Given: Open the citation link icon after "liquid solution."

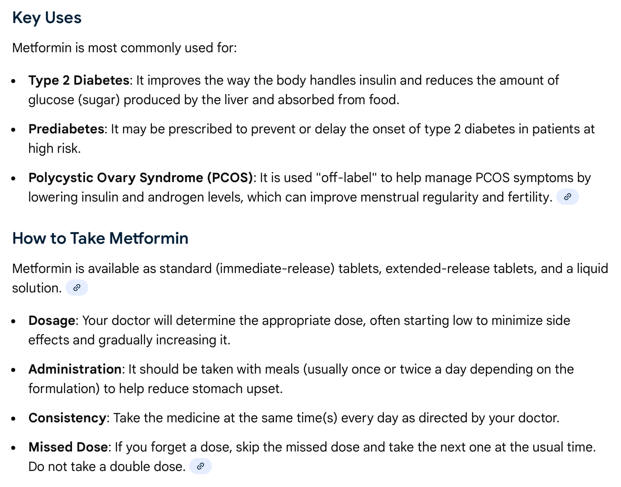Looking at the screenshot, I should click(77, 288).
